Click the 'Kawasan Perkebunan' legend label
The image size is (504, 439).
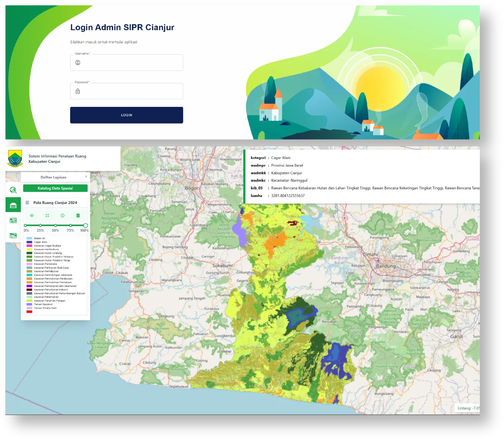[46, 271]
